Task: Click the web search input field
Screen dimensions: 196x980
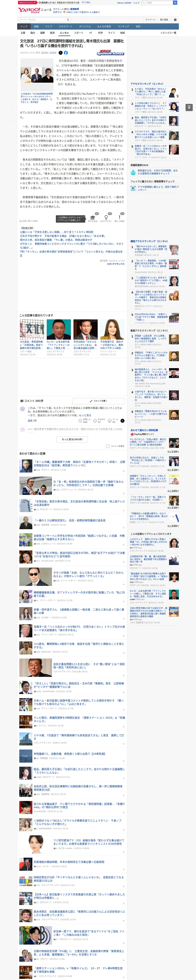Action: click(157, 3)
